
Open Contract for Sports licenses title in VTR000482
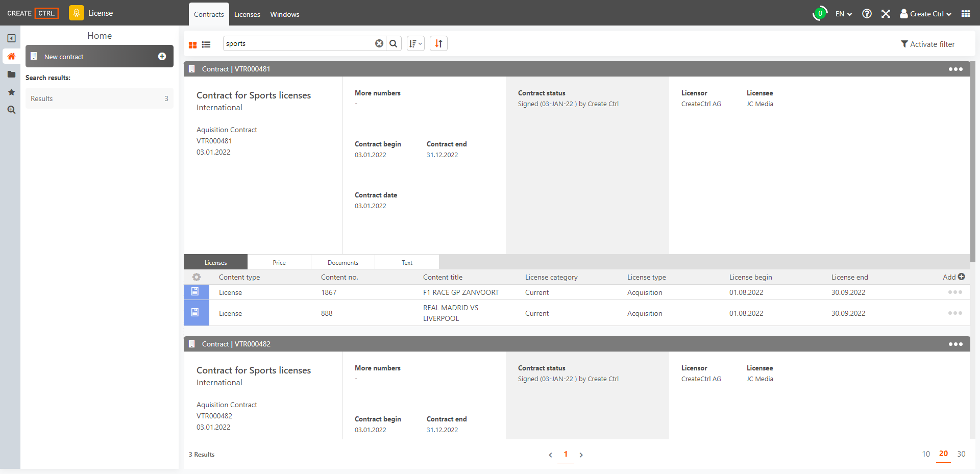(x=254, y=370)
